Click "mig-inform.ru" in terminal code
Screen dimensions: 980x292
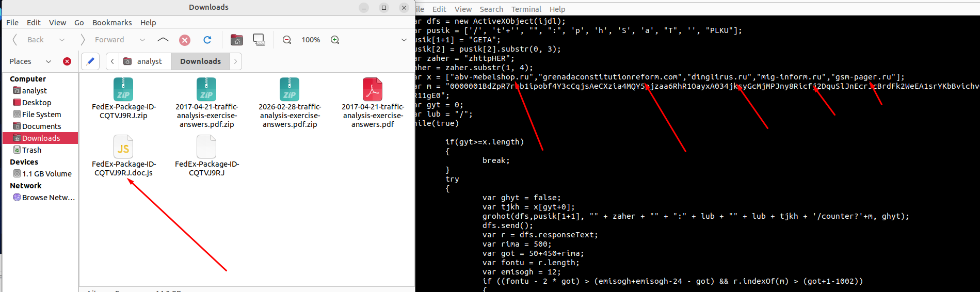click(792, 77)
